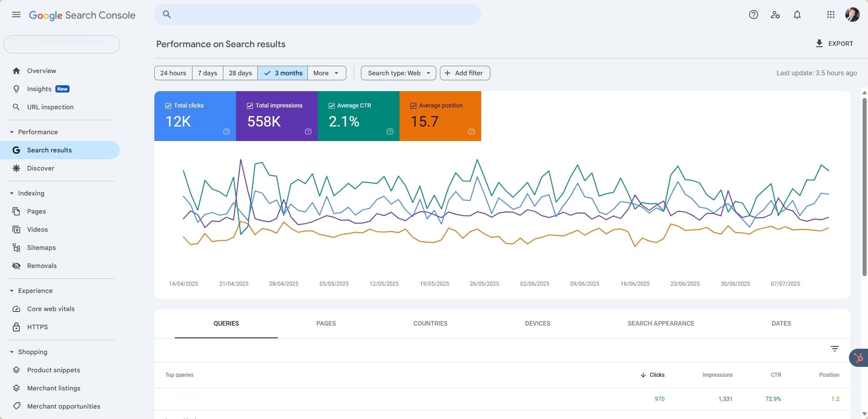Screen dimensions: 868x419
Task: Open the Removals report
Action: coord(41,266)
